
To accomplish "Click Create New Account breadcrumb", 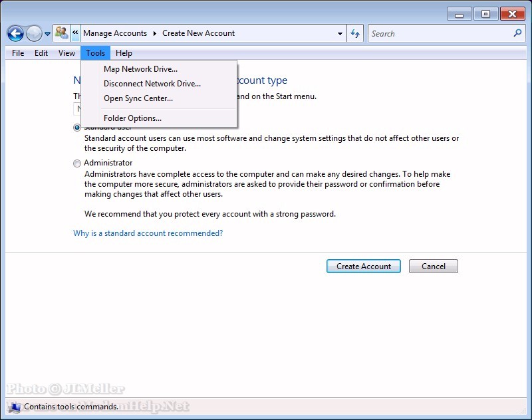I will pyautogui.click(x=198, y=33).
